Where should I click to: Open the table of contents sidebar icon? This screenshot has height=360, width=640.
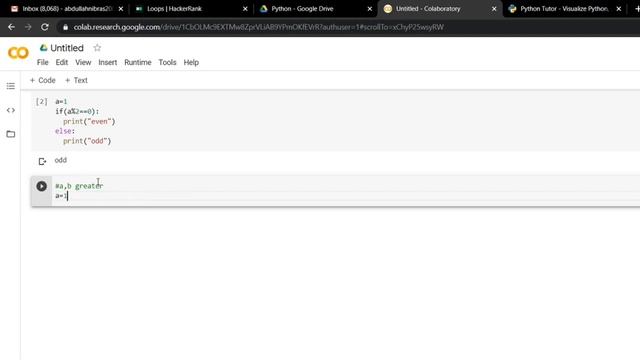pyautogui.click(x=11, y=86)
